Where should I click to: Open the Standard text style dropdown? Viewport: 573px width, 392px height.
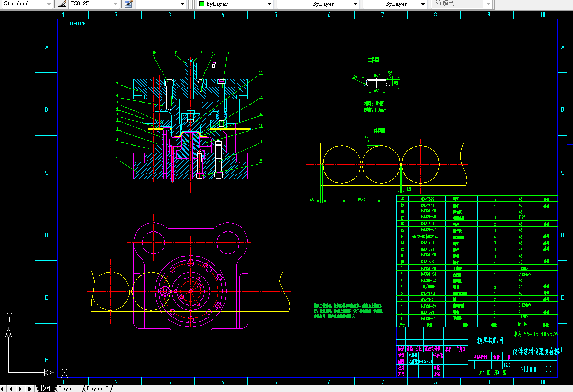[x=49, y=4]
